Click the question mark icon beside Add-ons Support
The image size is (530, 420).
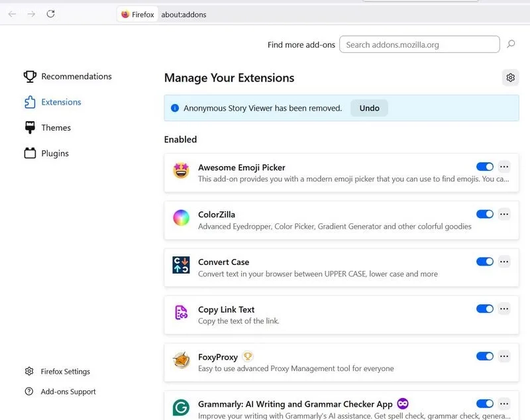pos(29,392)
